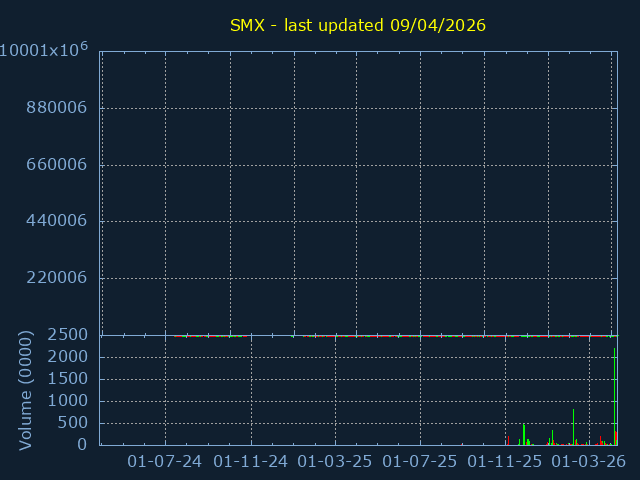
Task: Click the red volume bar at 01-11-25
Action: pos(507,440)
